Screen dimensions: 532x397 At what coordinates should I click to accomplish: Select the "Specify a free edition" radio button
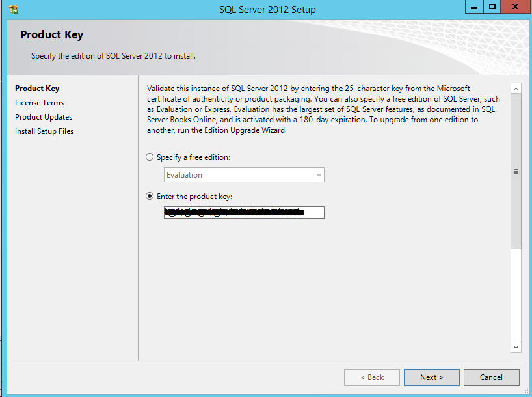pos(150,157)
